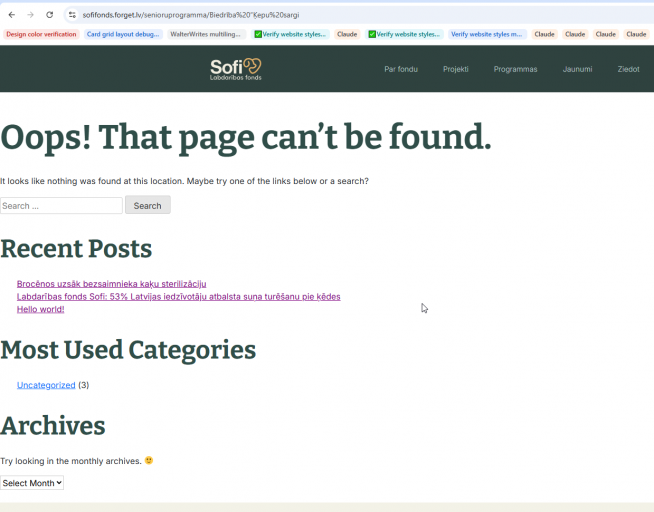
Task: Open Verify website styles m... bookmark
Action: (x=487, y=34)
